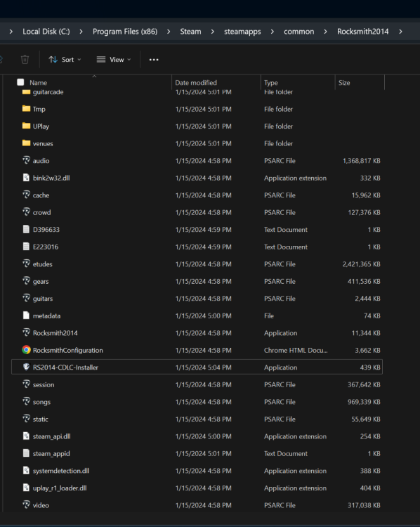Select the file name RocksmithConfiguration

(x=68, y=350)
